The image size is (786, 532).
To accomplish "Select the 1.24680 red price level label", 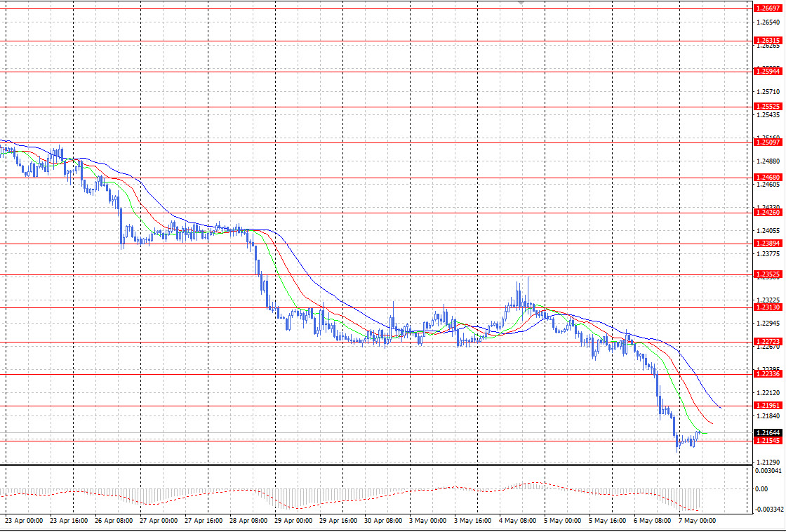I will point(768,178).
